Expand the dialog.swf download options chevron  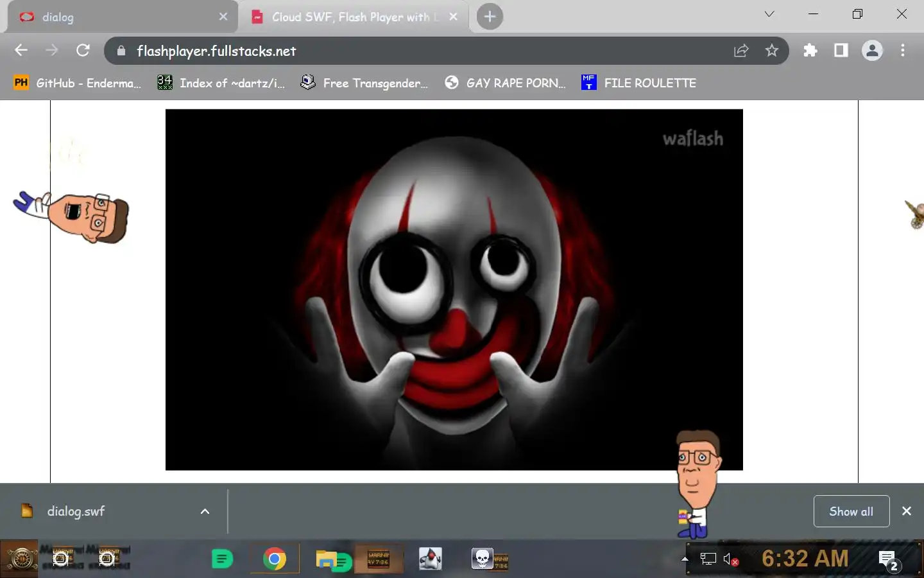205,511
